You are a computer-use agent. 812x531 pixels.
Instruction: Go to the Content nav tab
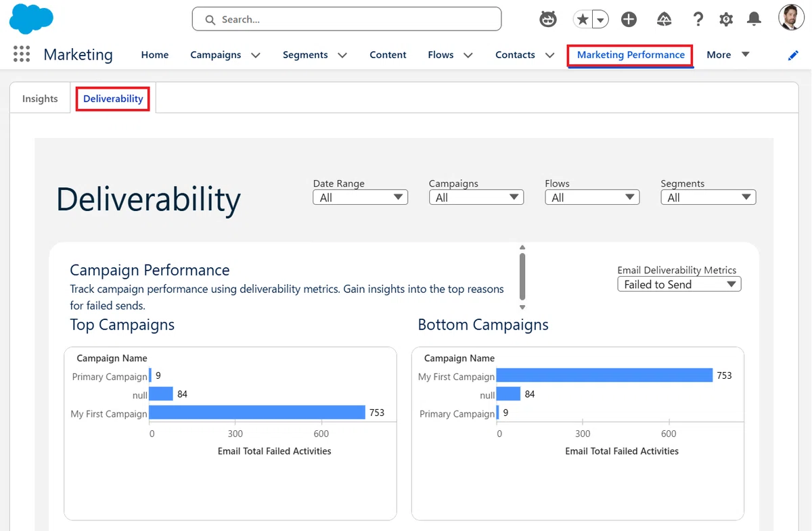click(388, 55)
